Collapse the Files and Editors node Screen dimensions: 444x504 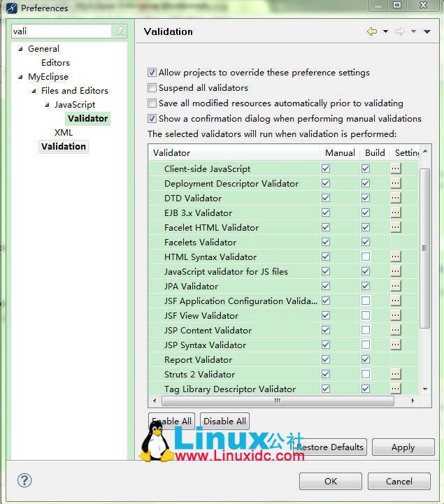(x=34, y=91)
